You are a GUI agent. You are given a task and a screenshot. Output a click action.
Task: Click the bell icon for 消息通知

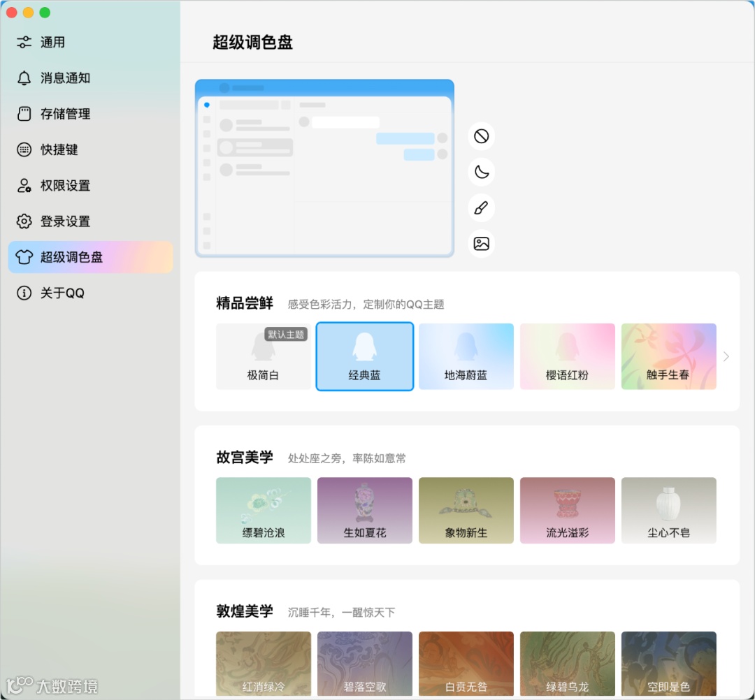(x=24, y=78)
